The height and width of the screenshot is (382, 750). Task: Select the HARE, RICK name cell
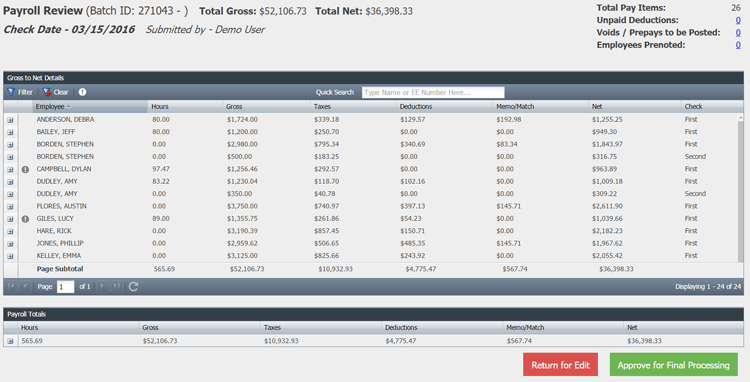pos(54,231)
